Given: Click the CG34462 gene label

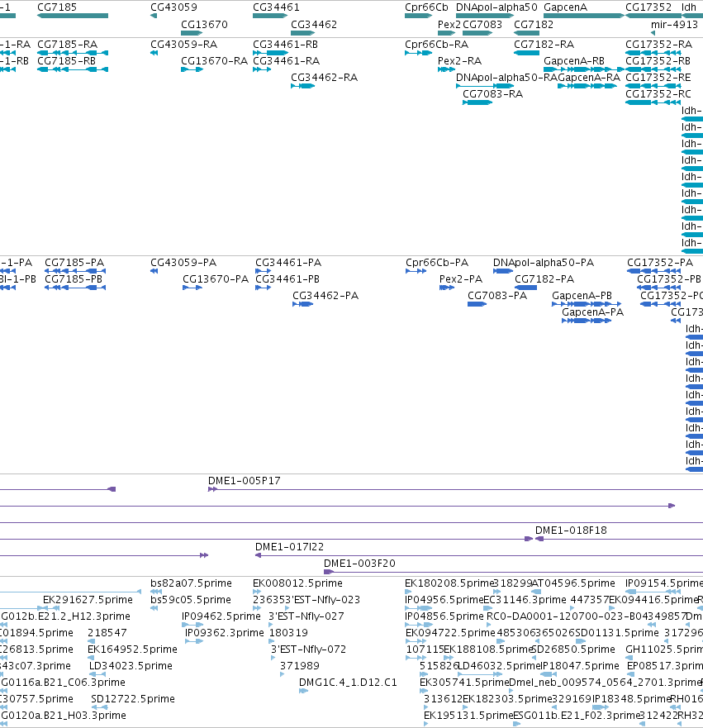Looking at the screenshot, I should point(314,25).
